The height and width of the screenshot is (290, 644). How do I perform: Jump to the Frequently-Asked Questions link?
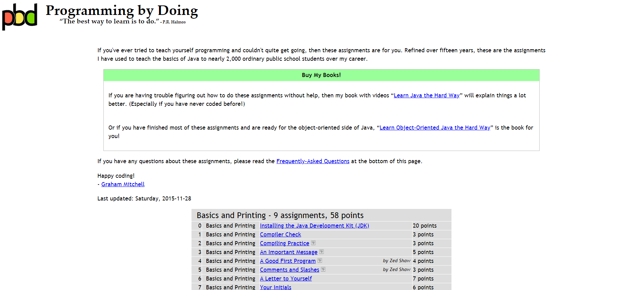coord(313,161)
